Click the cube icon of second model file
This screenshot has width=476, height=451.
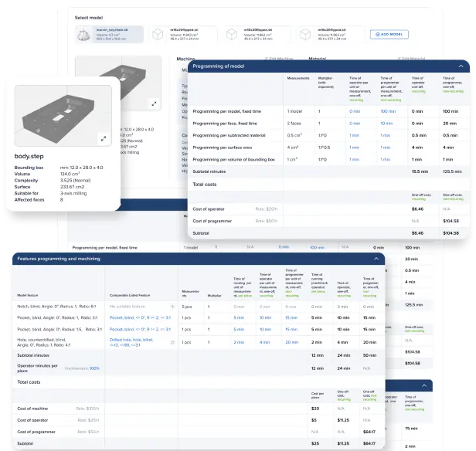click(x=159, y=35)
